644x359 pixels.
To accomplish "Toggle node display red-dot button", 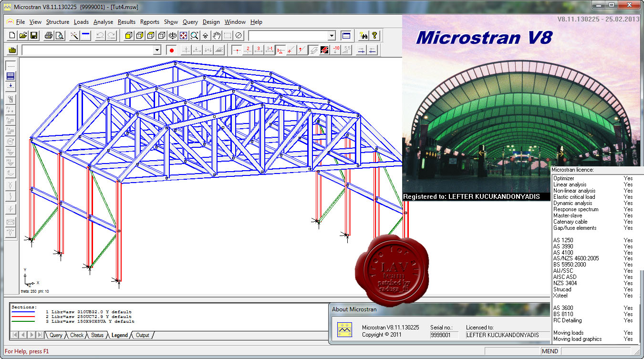I will [237, 50].
